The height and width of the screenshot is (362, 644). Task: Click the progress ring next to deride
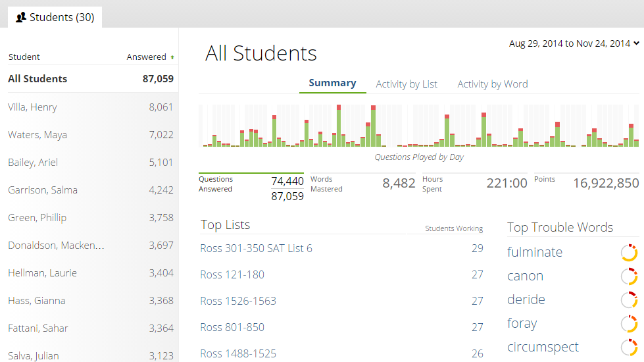coord(629,300)
